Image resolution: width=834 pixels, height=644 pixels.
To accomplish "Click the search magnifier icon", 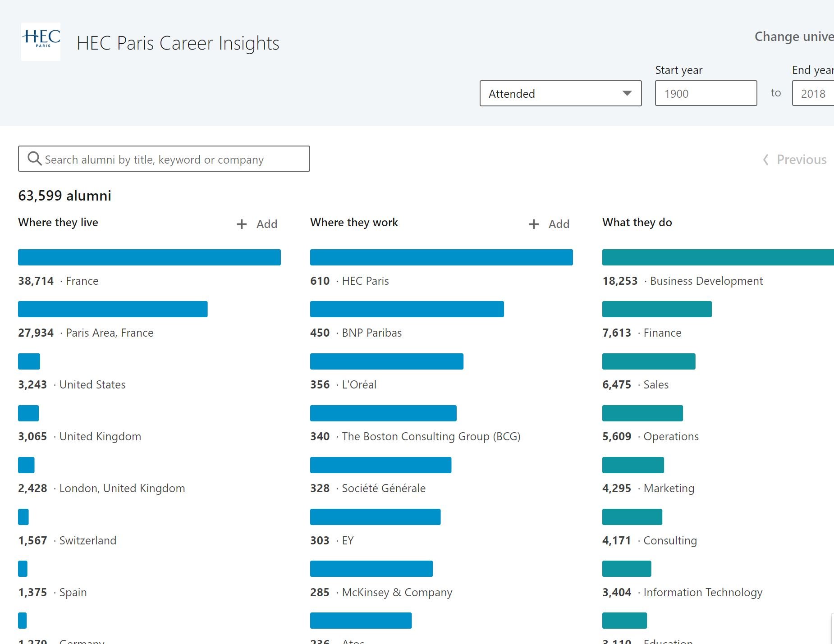I will click(x=35, y=159).
